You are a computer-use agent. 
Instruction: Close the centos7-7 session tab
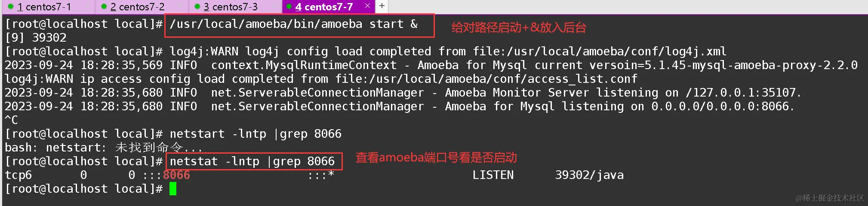(x=367, y=6)
